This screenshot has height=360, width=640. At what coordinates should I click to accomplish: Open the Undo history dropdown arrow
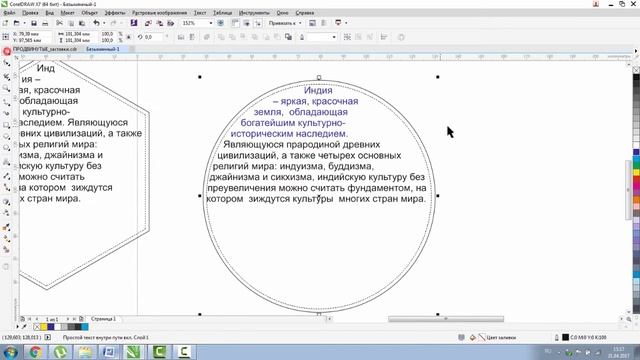[x=104, y=23]
